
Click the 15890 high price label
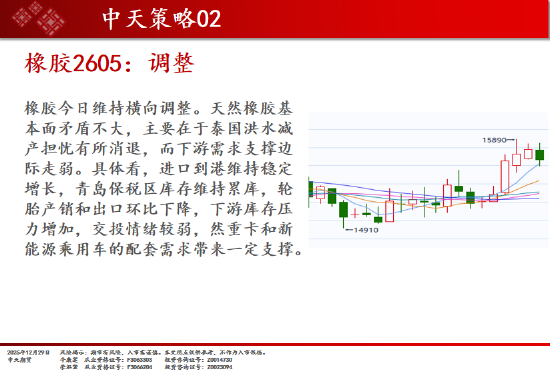pyautogui.click(x=494, y=140)
